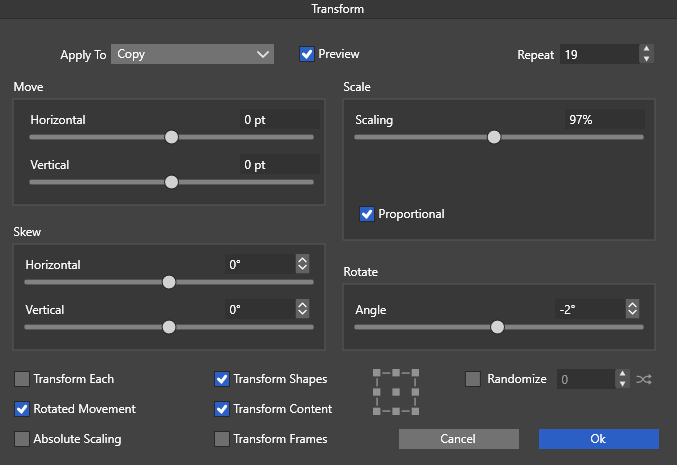Click the Skew Vertical angle stepper
This screenshot has width=677, height=465.
coord(302,310)
